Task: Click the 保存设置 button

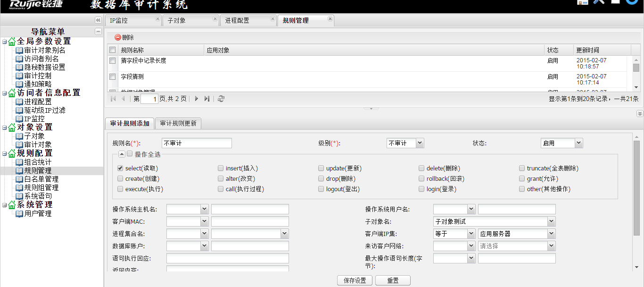Action: click(x=355, y=280)
